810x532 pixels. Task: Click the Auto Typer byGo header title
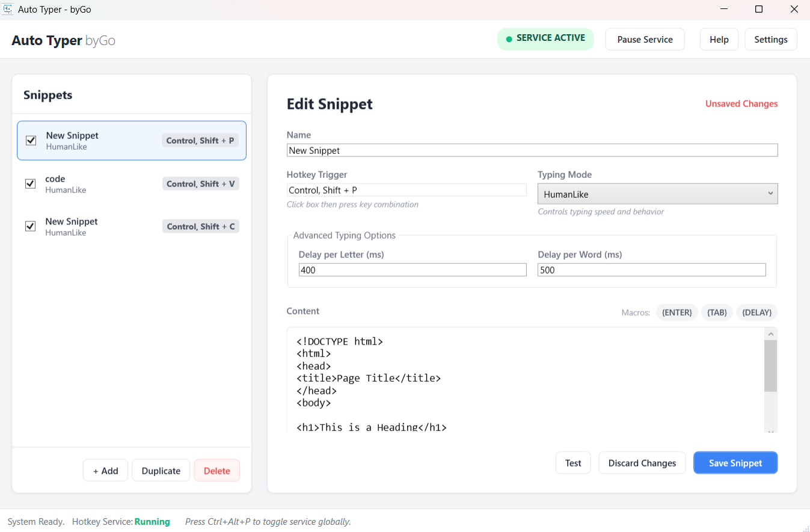(x=64, y=40)
